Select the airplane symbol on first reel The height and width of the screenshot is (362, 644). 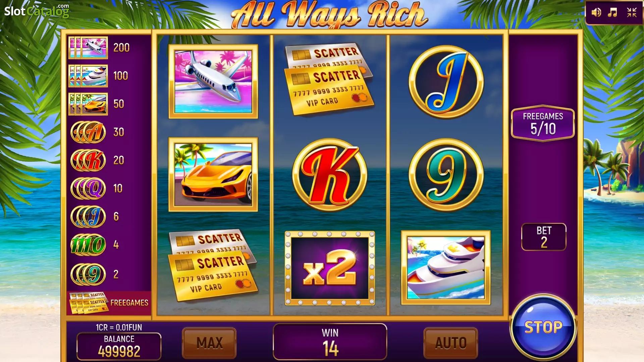[213, 81]
